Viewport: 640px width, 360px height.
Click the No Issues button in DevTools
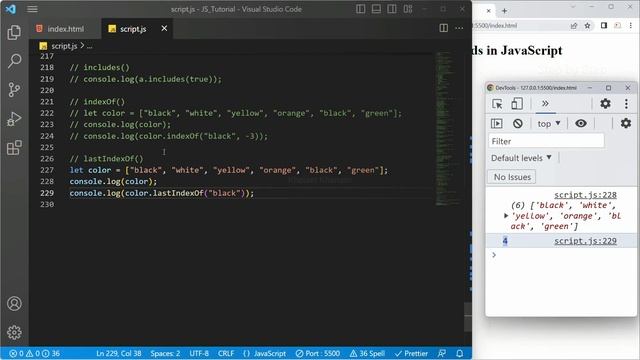[512, 177]
